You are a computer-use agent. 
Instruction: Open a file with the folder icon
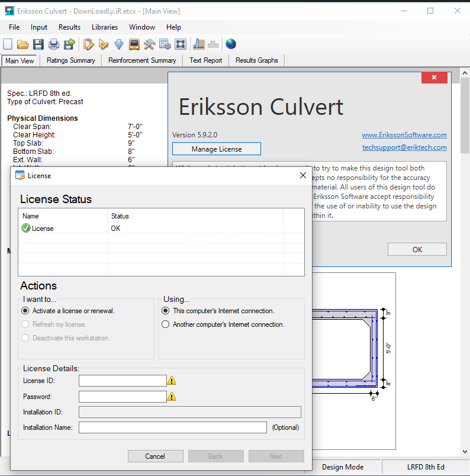(x=22, y=44)
